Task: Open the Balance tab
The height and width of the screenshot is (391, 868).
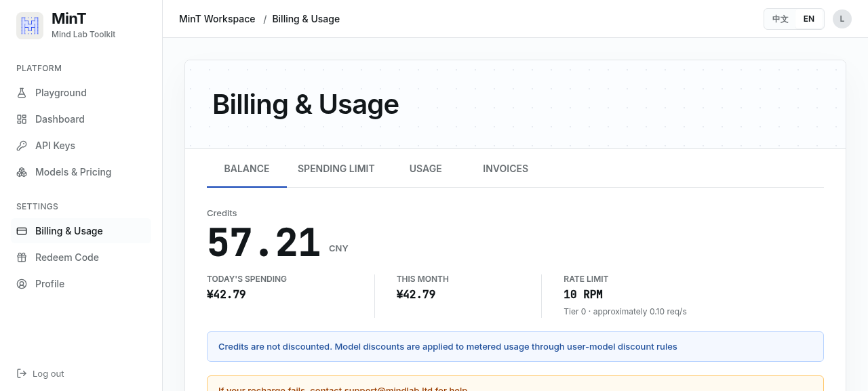Action: point(247,169)
